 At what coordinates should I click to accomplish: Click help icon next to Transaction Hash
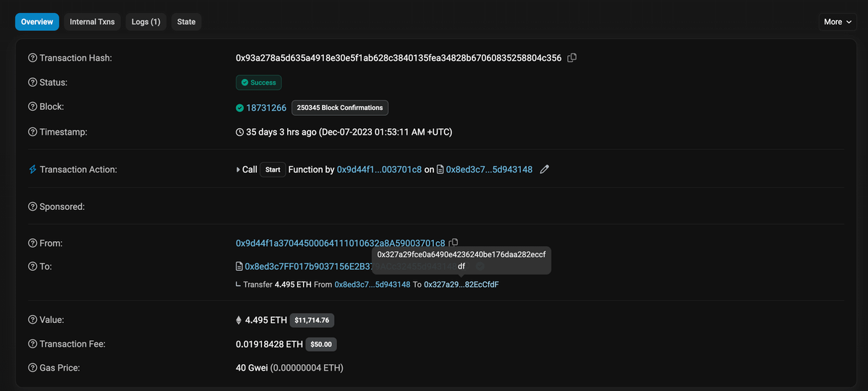(33, 58)
